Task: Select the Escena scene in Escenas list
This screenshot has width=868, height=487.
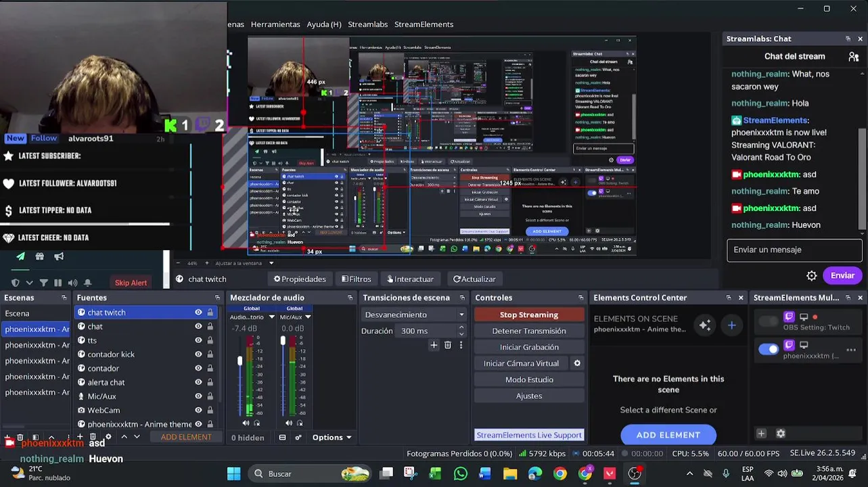Action: 35,313
